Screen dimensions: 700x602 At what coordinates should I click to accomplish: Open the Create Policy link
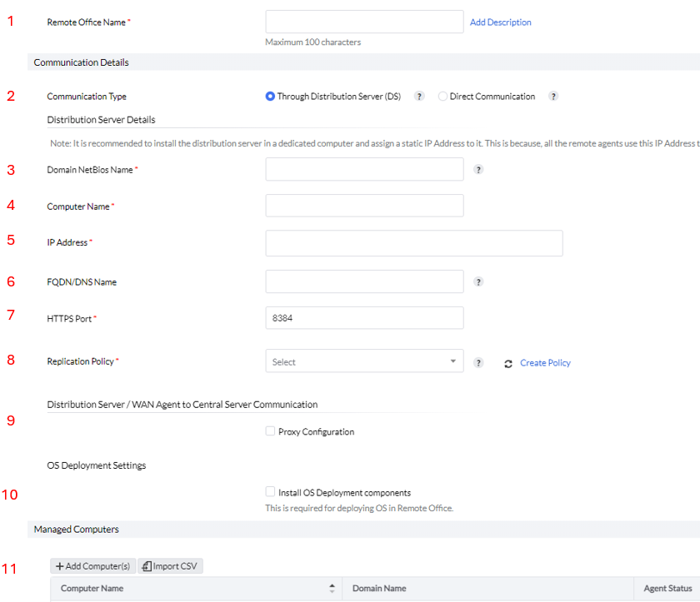(x=545, y=363)
